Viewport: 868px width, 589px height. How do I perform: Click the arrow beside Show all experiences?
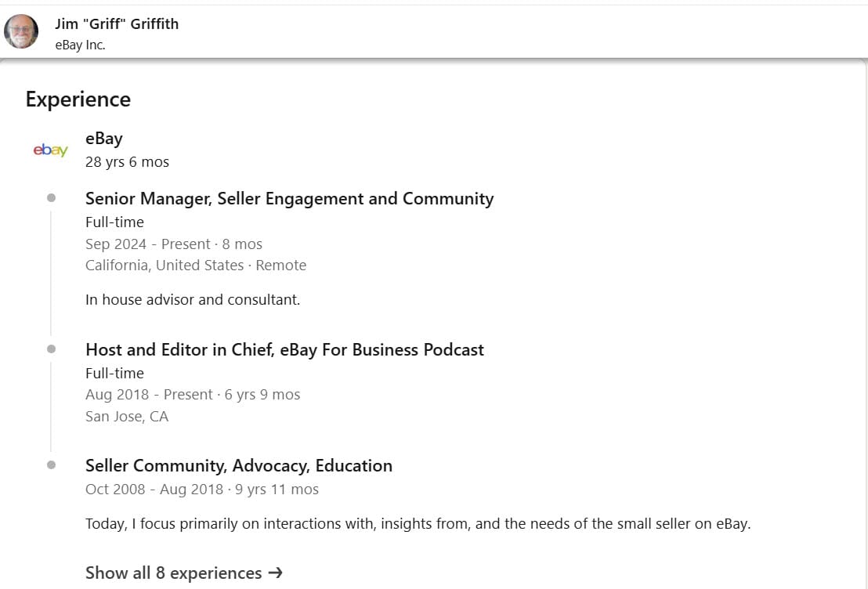tap(275, 573)
